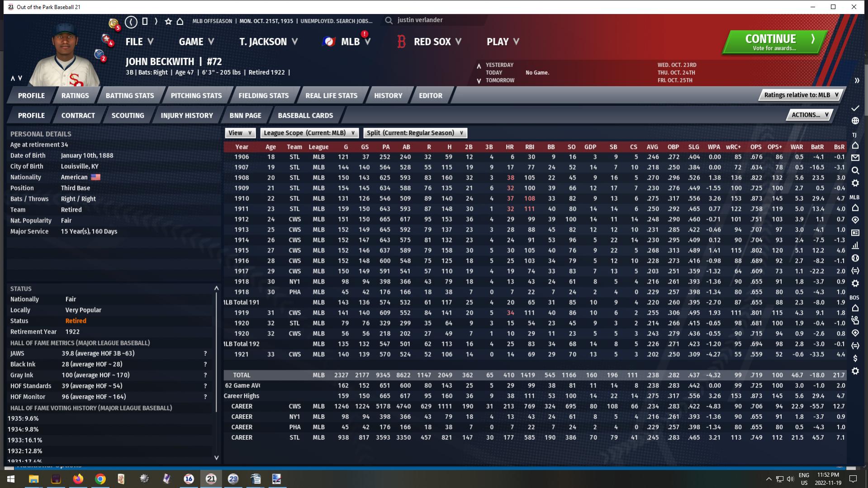The width and height of the screenshot is (868, 488).
Task: Go back with the circled left arrow
Action: click(x=131, y=21)
